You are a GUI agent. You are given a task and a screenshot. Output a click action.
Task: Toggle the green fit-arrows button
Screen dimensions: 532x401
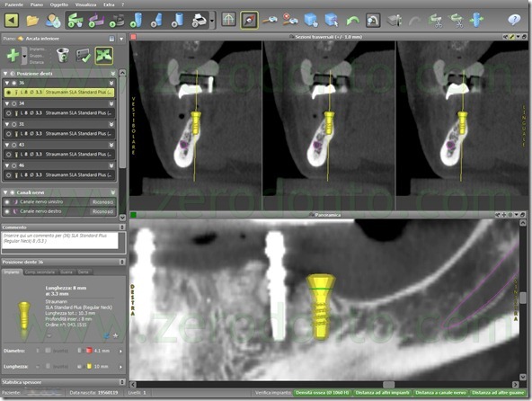click(104, 56)
